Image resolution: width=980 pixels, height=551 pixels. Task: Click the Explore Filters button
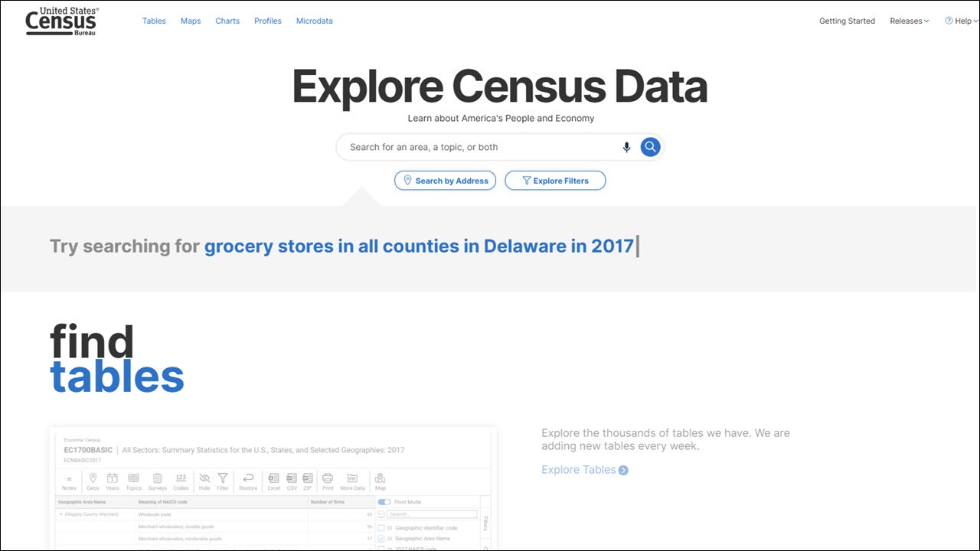click(555, 181)
